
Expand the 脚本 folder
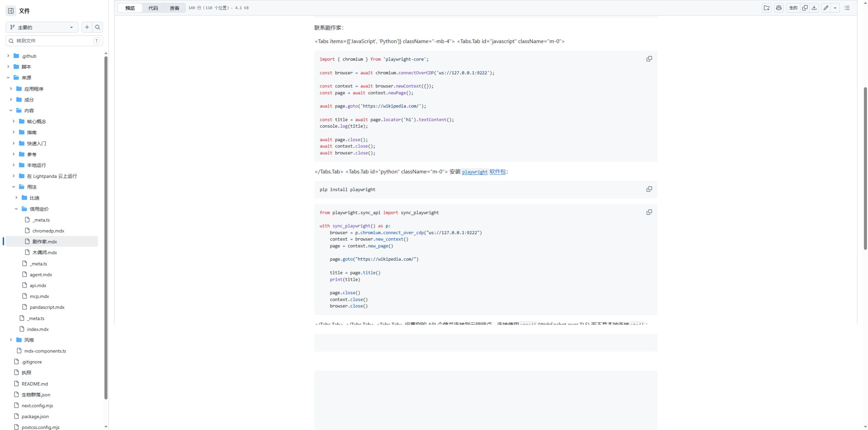[x=8, y=67]
